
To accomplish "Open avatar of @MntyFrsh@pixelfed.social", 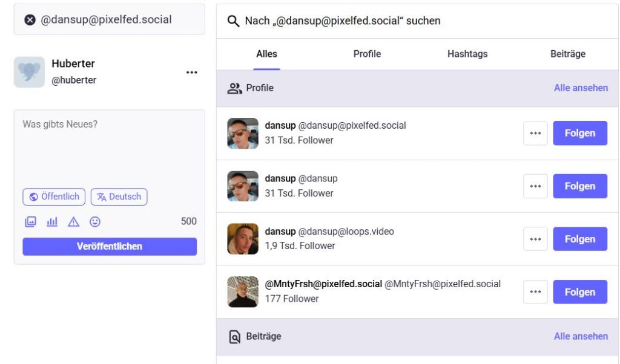I will click(243, 292).
